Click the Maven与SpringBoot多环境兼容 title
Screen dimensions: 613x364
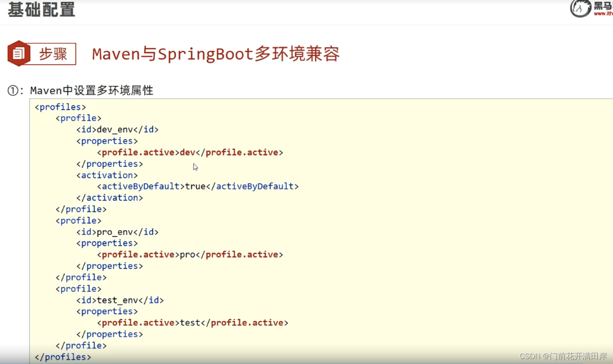click(216, 54)
